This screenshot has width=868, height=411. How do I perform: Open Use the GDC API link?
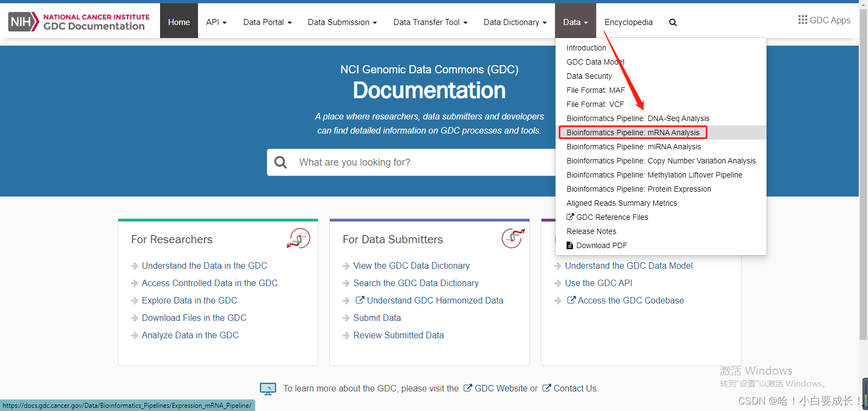[x=598, y=283]
